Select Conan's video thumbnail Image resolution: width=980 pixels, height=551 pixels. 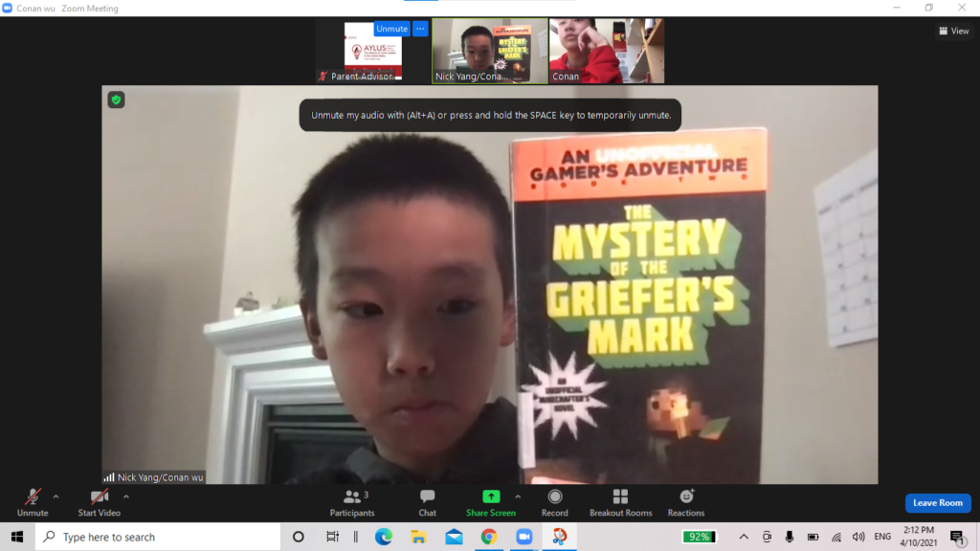tap(606, 51)
